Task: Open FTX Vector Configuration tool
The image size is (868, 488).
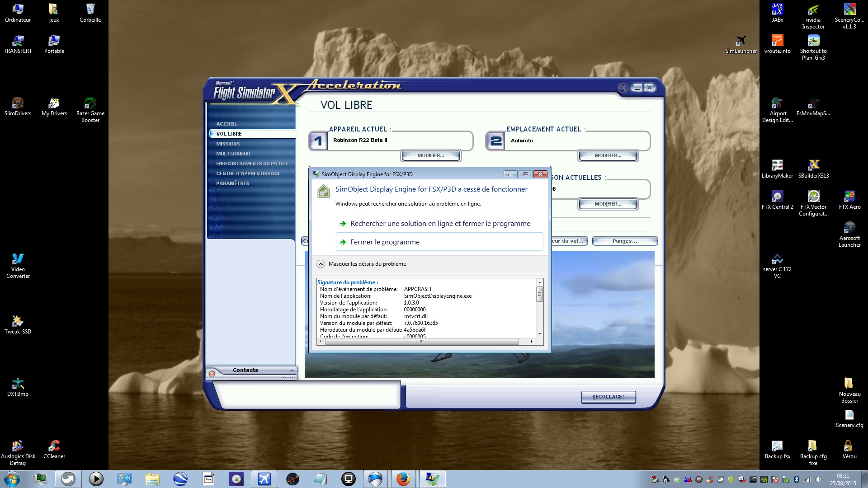Action: point(813,203)
